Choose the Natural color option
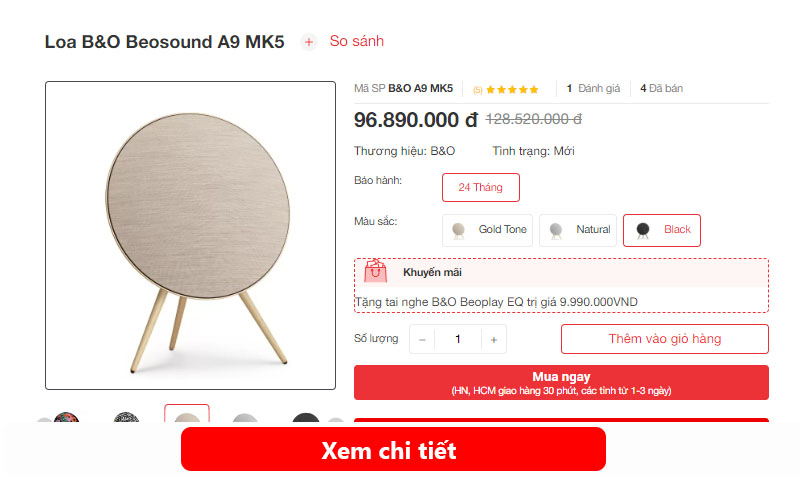This screenshot has height=486, width=800. coord(578,230)
